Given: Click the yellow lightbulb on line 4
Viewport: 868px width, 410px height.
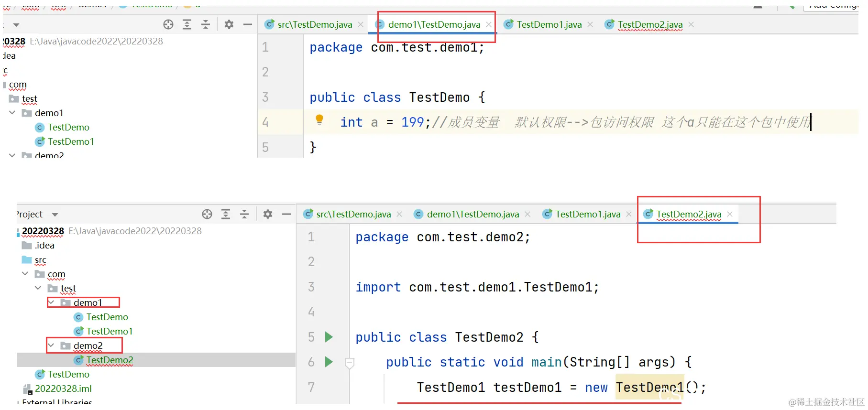Looking at the screenshot, I should [x=319, y=119].
